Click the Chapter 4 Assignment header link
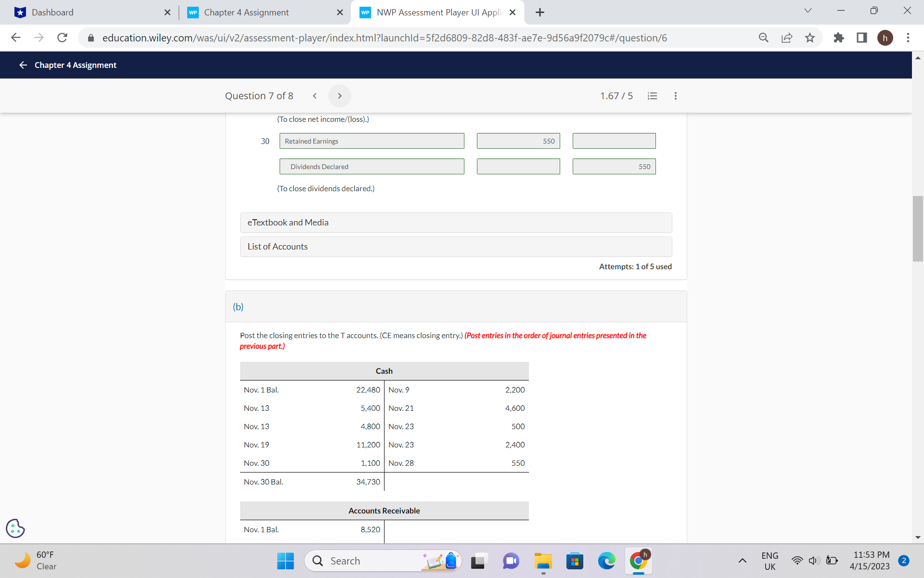Viewport: 924px width, 578px height. coord(76,65)
